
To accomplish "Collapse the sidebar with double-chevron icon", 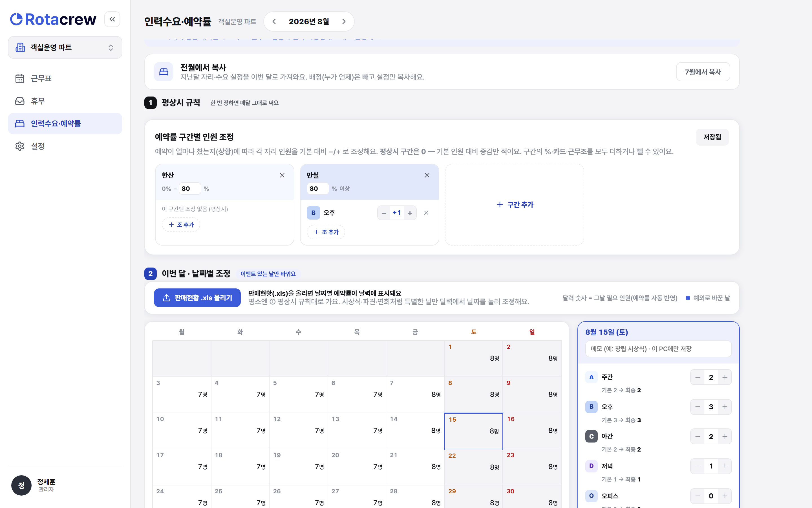I will coord(112,19).
